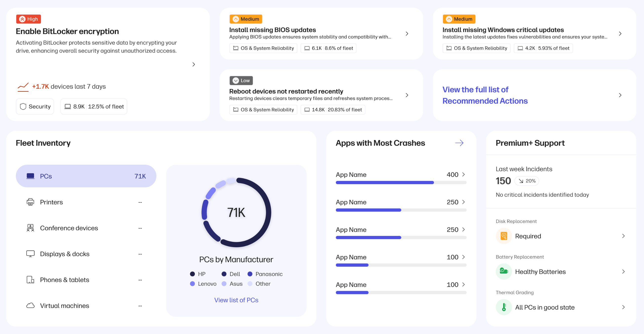Click the "150" last week incidents value
644x334 pixels.
pyautogui.click(x=503, y=181)
